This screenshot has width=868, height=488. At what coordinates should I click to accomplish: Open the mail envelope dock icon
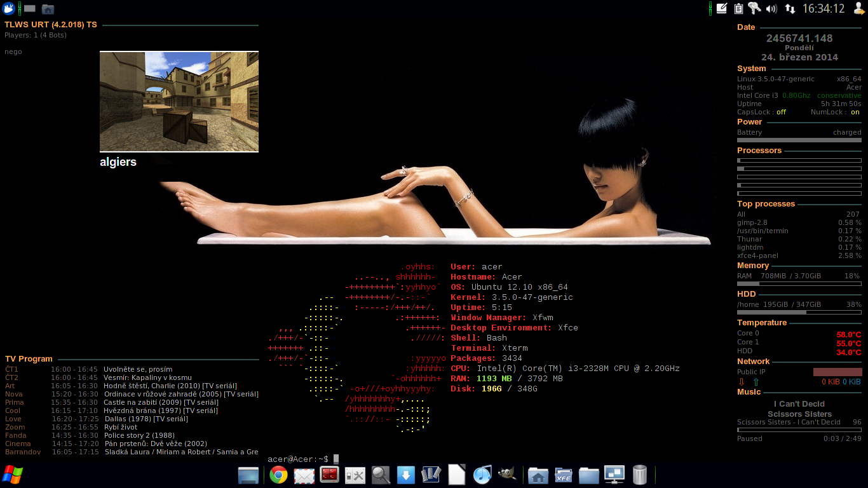pos(304,475)
